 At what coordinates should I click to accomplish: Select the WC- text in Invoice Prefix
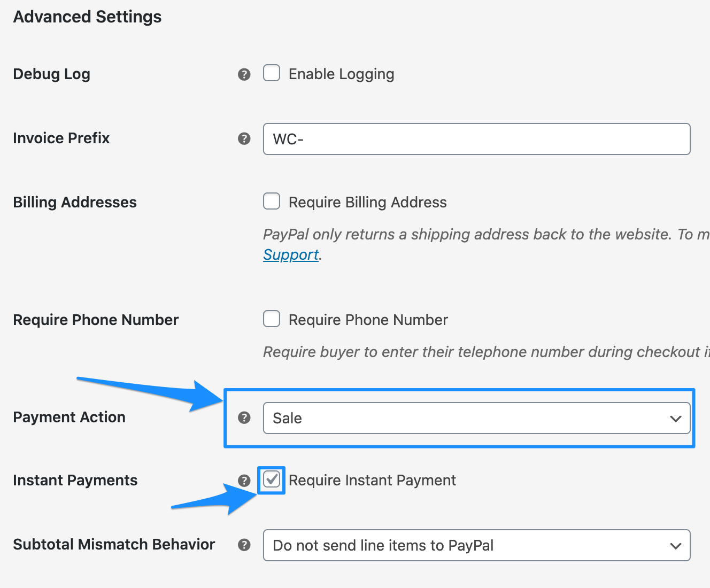pyautogui.click(x=287, y=139)
